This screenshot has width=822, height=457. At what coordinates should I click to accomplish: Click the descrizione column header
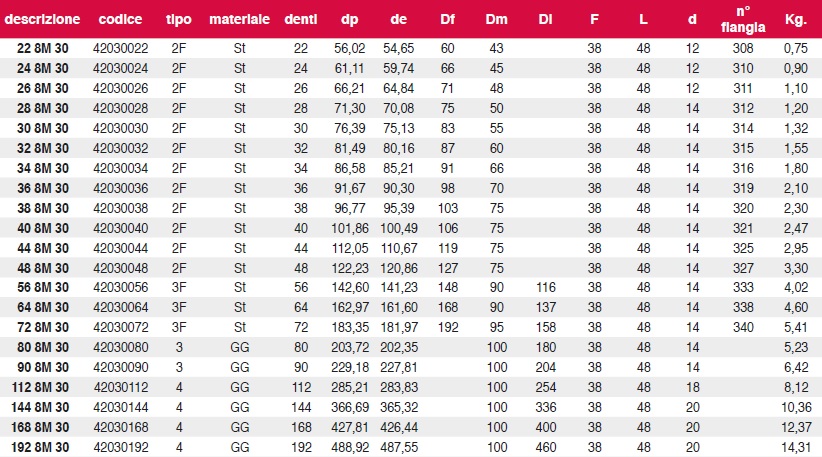point(42,19)
